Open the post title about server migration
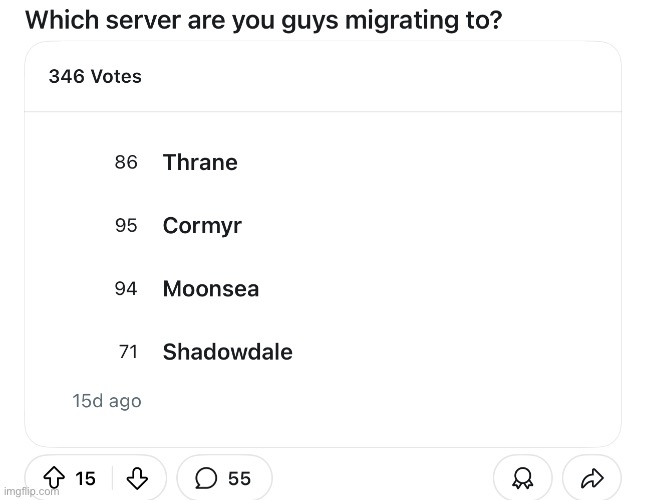Screen dimensions: 646x500 tap(263, 20)
